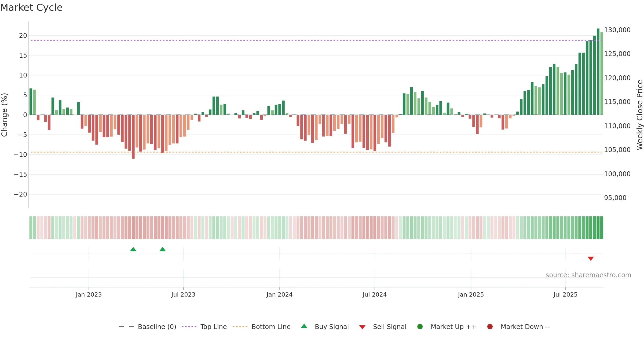
Task: Click the 100,000 price axis value
Action: (617, 174)
